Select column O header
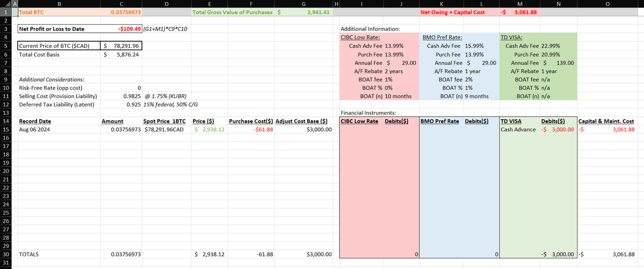Image resolution: width=644 pixels, height=269 pixels. 607,4
